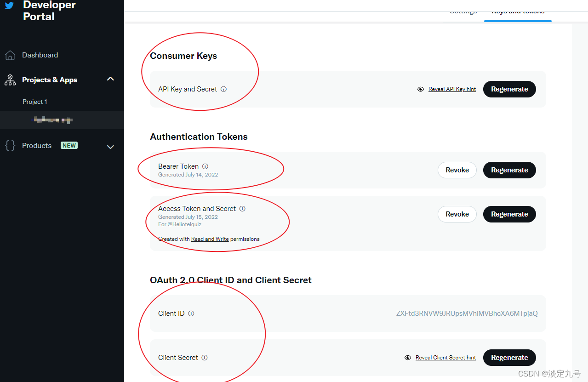This screenshot has width=588, height=382.
Task: Click the 'Access Token and Secret' label
Action: pos(197,209)
